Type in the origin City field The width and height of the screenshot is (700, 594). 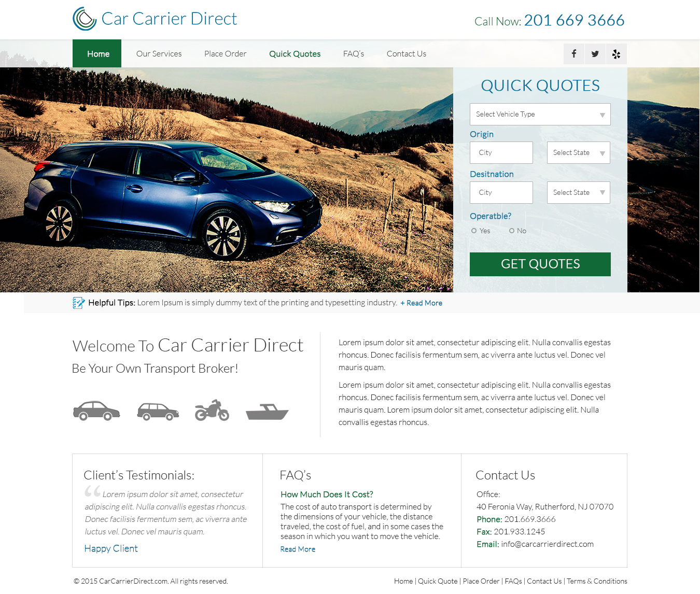click(x=501, y=152)
